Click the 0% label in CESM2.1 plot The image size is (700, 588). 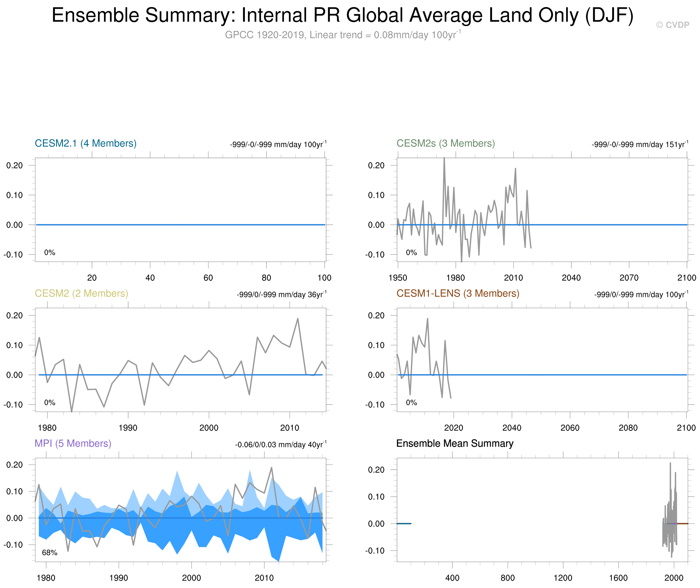(49, 253)
